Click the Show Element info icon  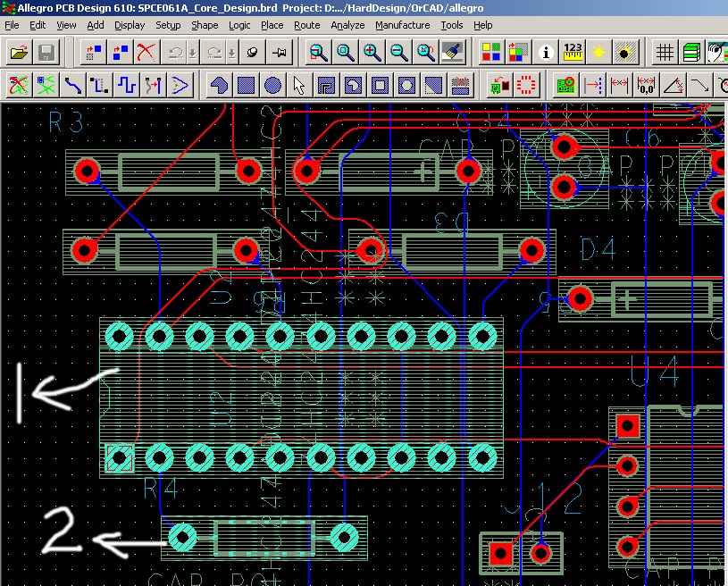tap(546, 53)
